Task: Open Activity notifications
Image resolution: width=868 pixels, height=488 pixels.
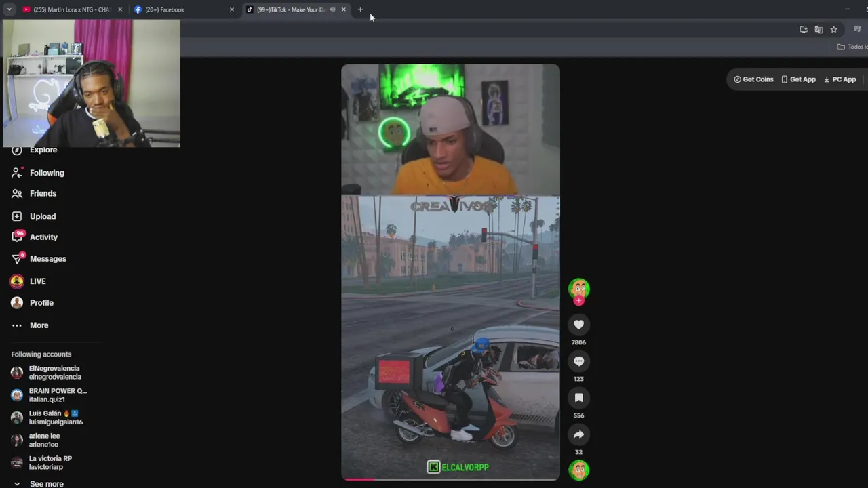Action: [43, 237]
